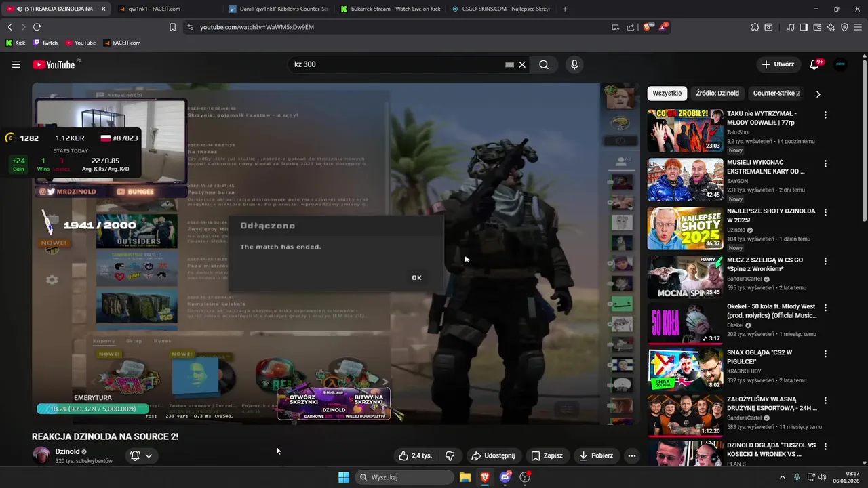Switch to Daniil qw1nk1 Kabilov tab
Image resolution: width=868 pixels, height=488 pixels.
point(278,9)
